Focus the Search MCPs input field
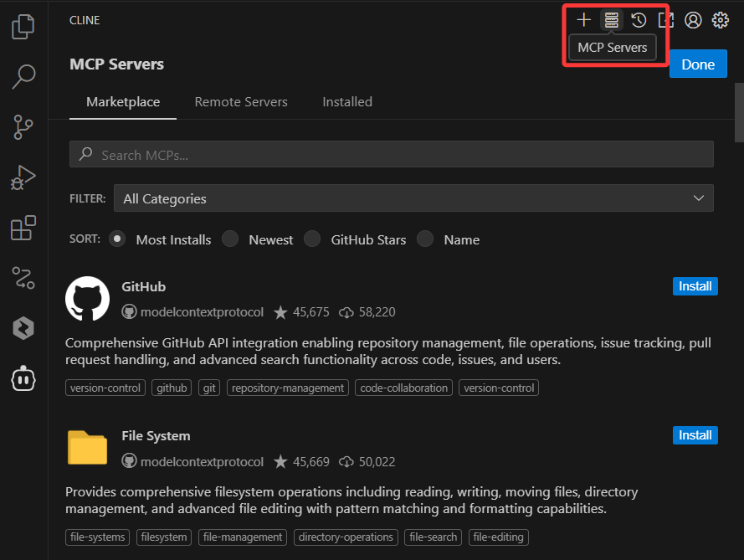Screen dimensions: 744x560 [392, 154]
